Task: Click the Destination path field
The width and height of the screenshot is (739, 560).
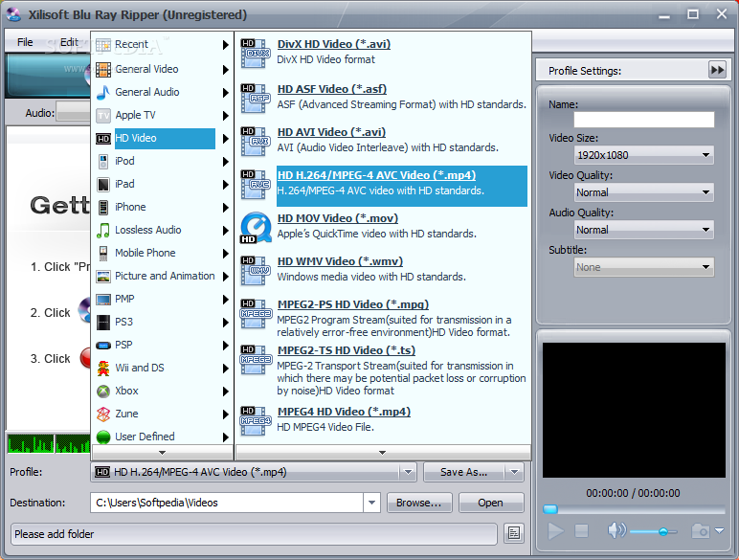Action: pos(227,503)
